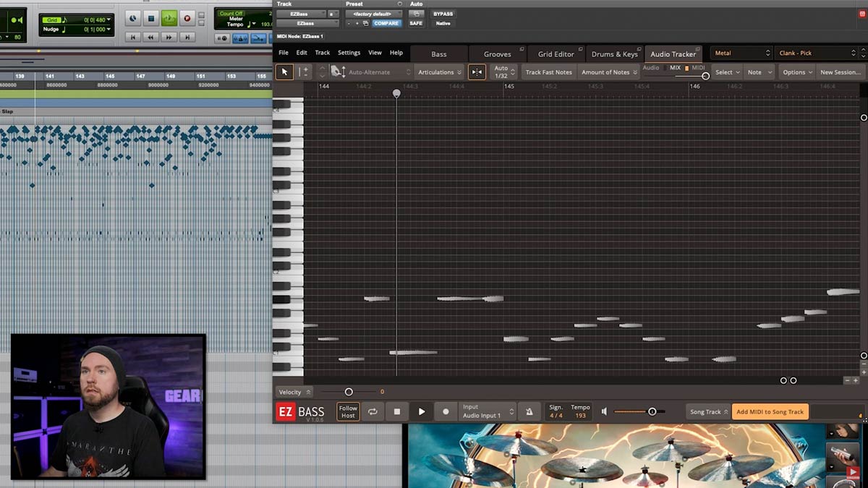
Task: Click the playhead marker on EZbass timeline
Action: point(396,94)
